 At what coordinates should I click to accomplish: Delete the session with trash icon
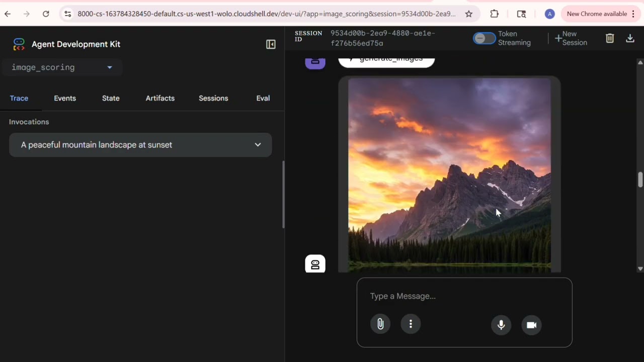click(x=610, y=38)
